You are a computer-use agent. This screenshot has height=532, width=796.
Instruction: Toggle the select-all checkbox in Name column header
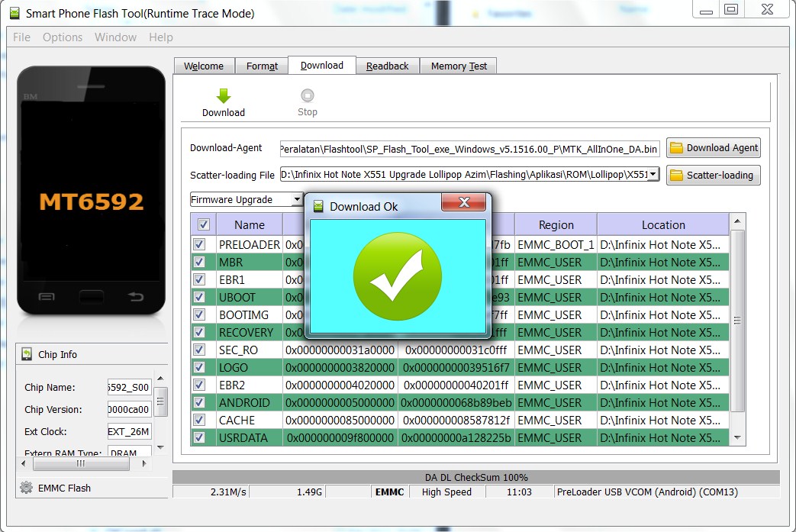202,224
